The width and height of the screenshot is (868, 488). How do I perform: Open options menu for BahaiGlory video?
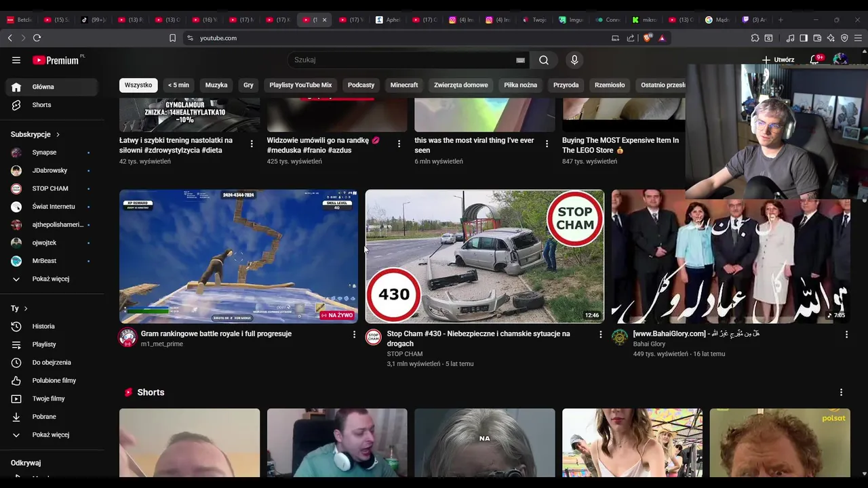846,334
